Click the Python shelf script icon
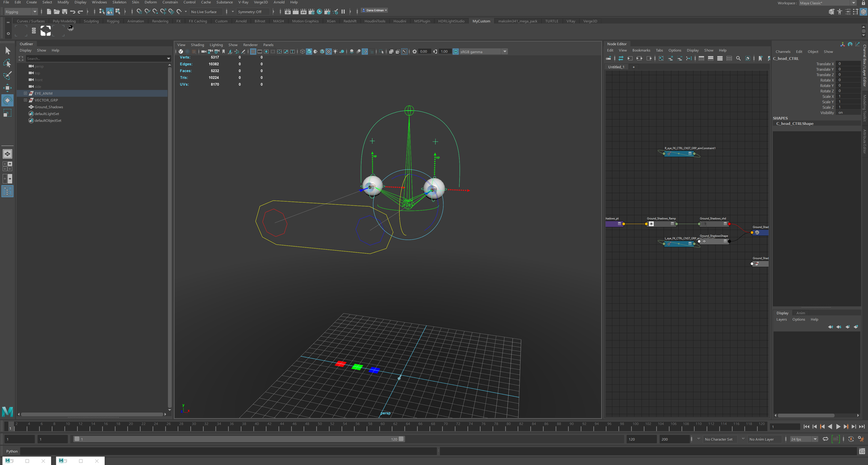Image resolution: width=868 pixels, height=465 pixels. [71, 28]
